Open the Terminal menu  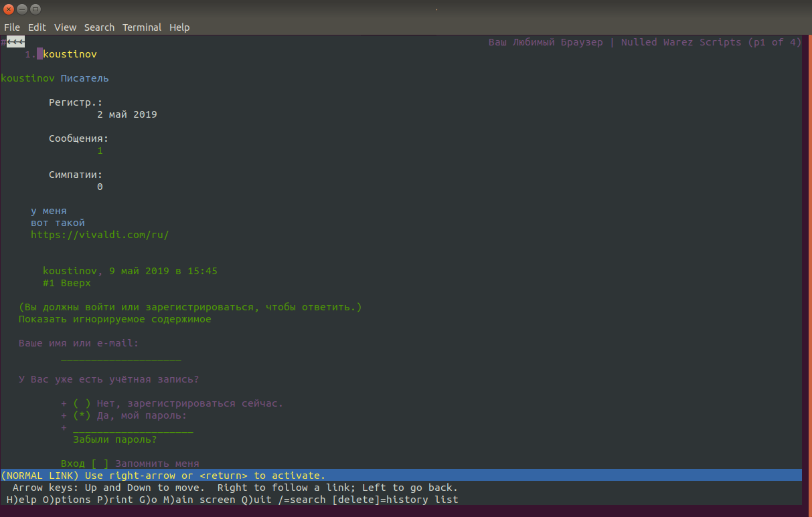point(141,27)
